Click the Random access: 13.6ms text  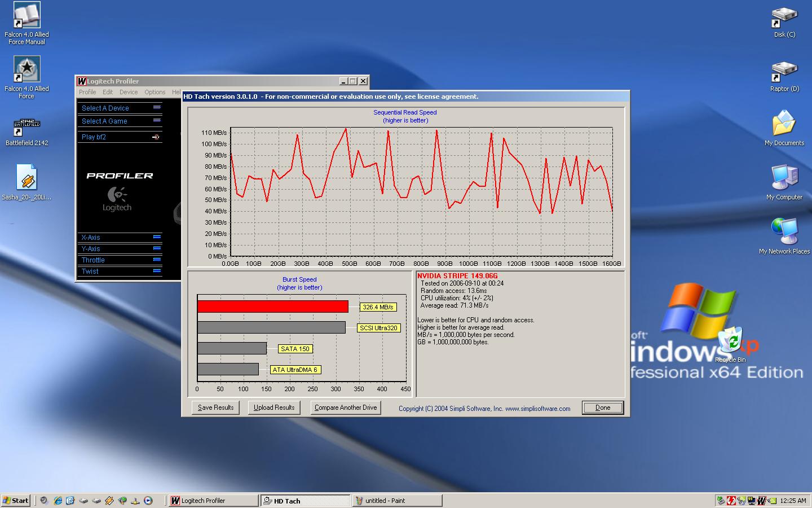[x=454, y=291]
